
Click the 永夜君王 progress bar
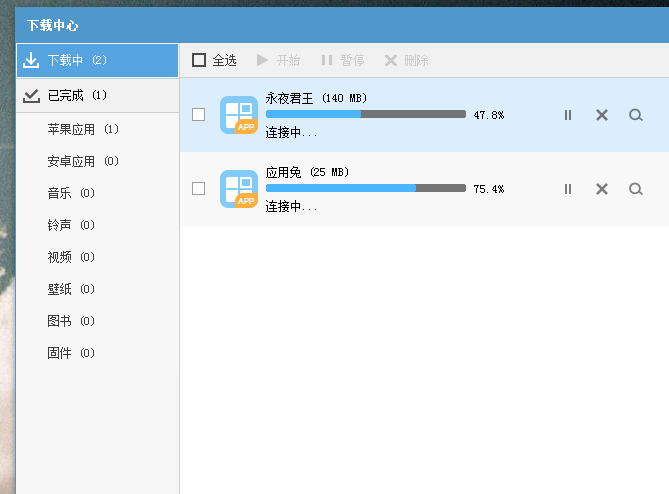click(x=365, y=115)
